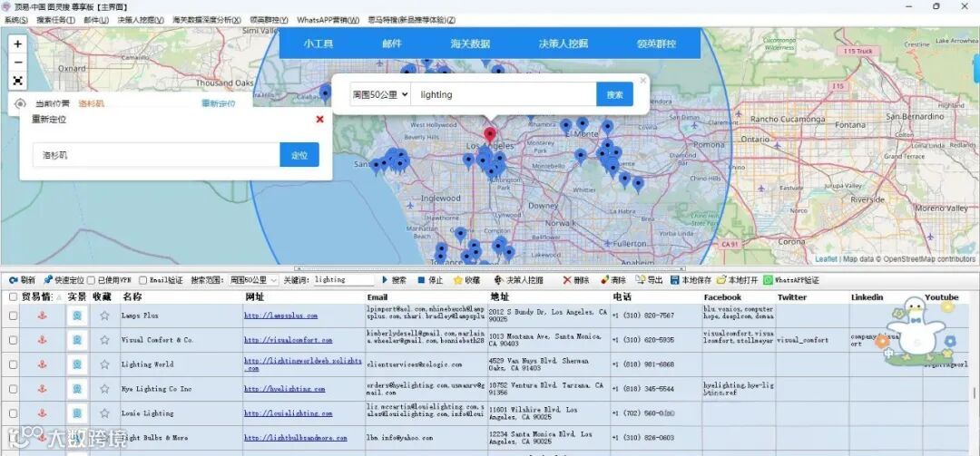Click 快速定位 in the toolbar
This screenshot has width=980, height=456.
pos(64,280)
